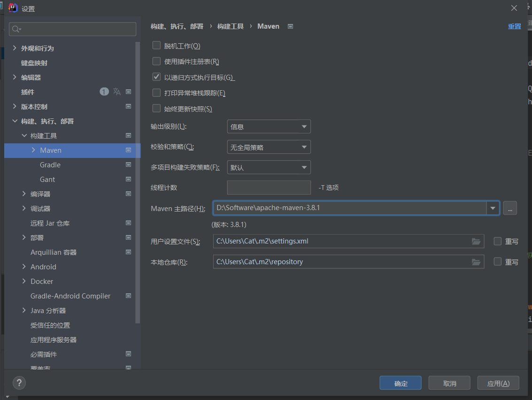The width and height of the screenshot is (532, 400).
Task: Click project-level icon on Maven row
Action: tap(128, 150)
